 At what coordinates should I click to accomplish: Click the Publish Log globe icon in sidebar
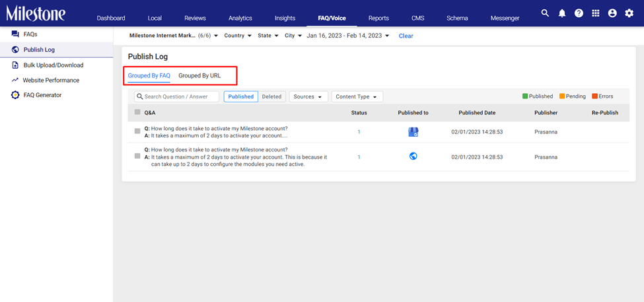coord(15,50)
